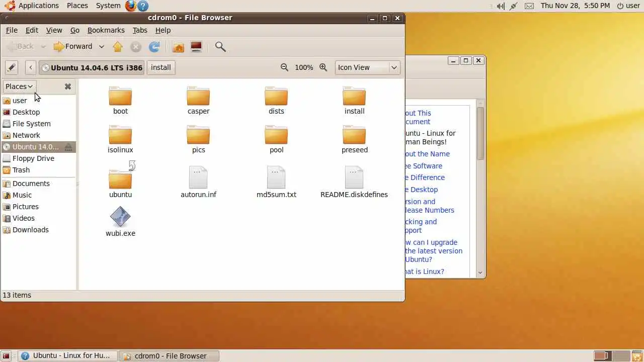Click the Back navigation button

coord(21,47)
